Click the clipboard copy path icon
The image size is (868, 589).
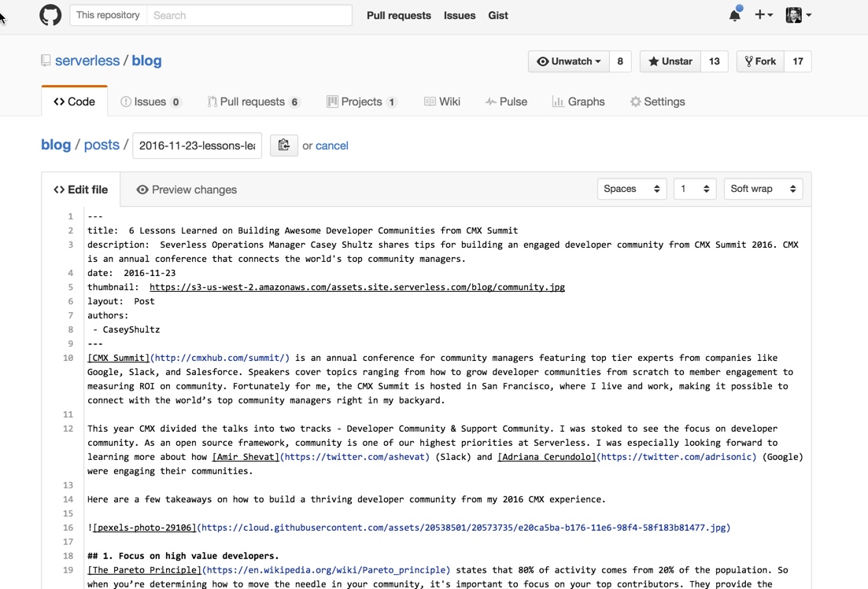283,145
